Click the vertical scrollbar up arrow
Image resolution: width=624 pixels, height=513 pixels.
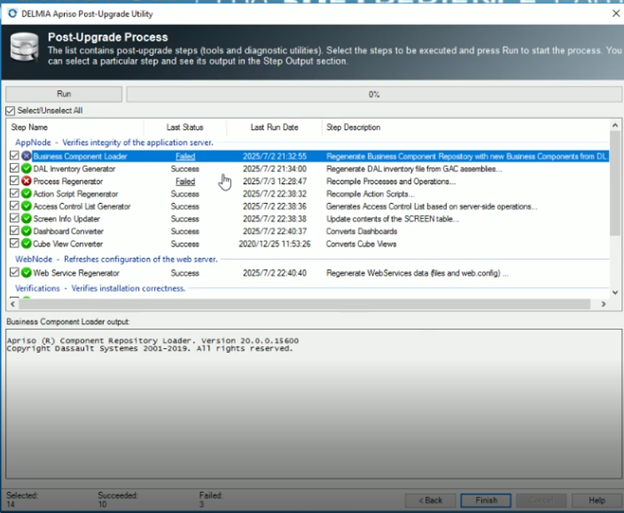pyautogui.click(x=615, y=125)
